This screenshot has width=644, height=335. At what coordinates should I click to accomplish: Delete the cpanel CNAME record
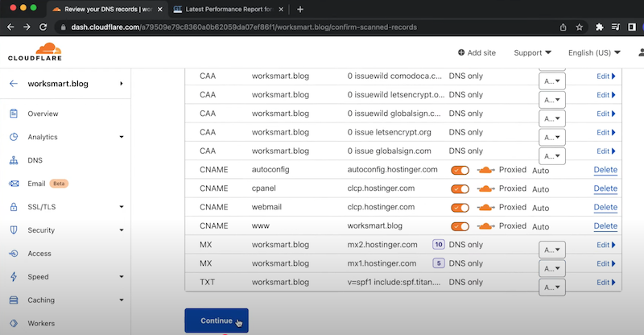tap(605, 188)
